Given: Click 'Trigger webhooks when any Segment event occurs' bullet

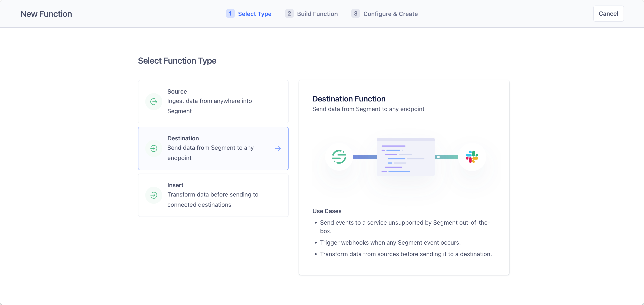Looking at the screenshot, I should pyautogui.click(x=390, y=243).
